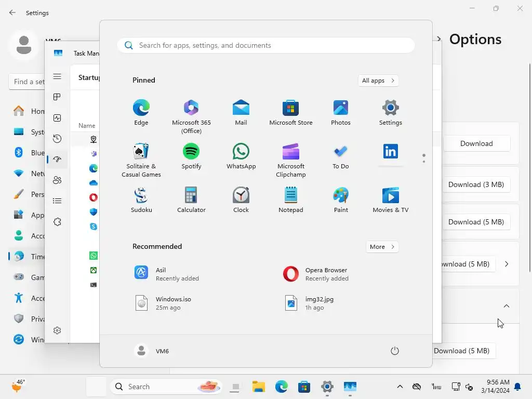The image size is (532, 399).
Task: Open Spotify pinned app
Action: [191, 156]
